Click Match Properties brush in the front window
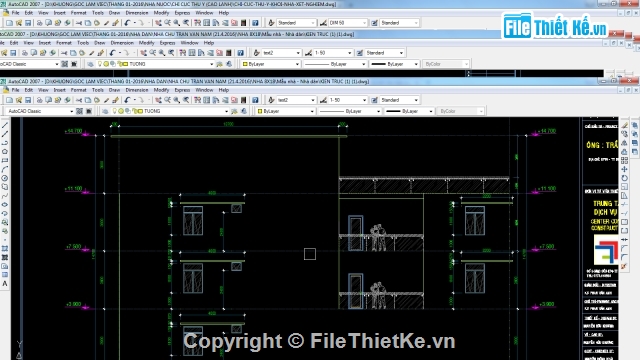Image resolution: width=640 pixels, height=360 pixels. tap(116, 100)
